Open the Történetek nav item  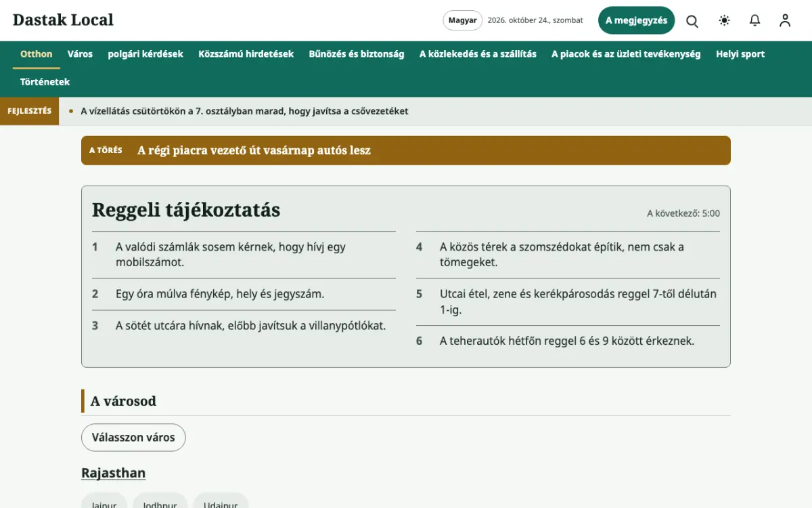(45, 82)
